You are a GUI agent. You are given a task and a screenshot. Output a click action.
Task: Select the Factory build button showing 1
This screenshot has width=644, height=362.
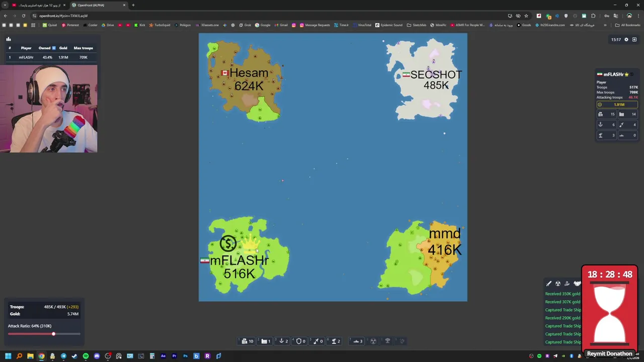click(x=266, y=341)
